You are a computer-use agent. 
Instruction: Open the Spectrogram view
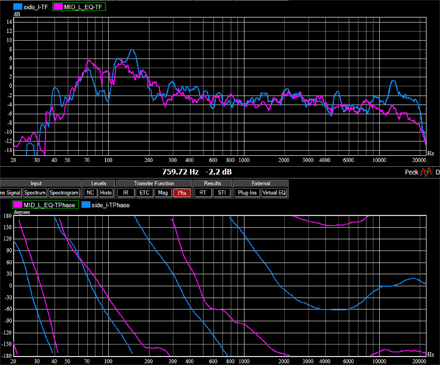[64, 193]
